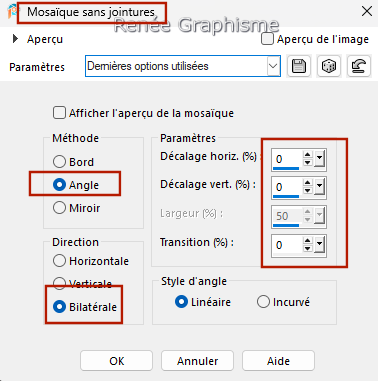
Task: Choose Horizontale direction option
Action: tap(59, 260)
